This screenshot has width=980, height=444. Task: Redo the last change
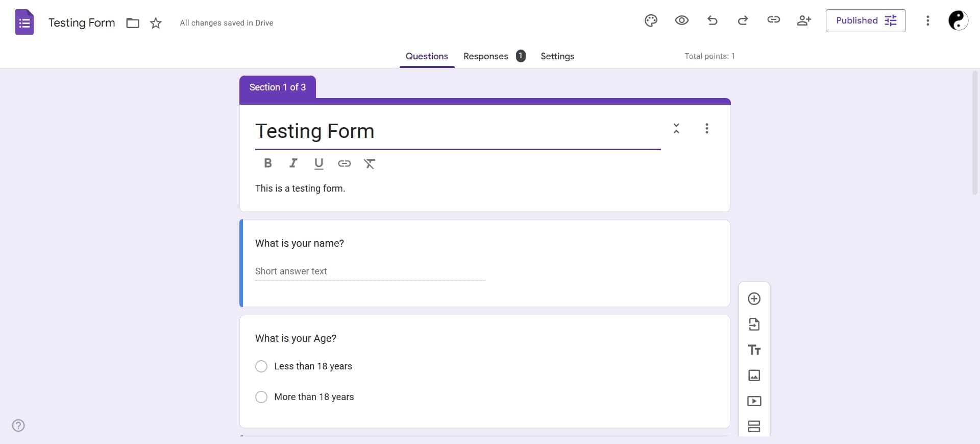[x=743, y=20]
